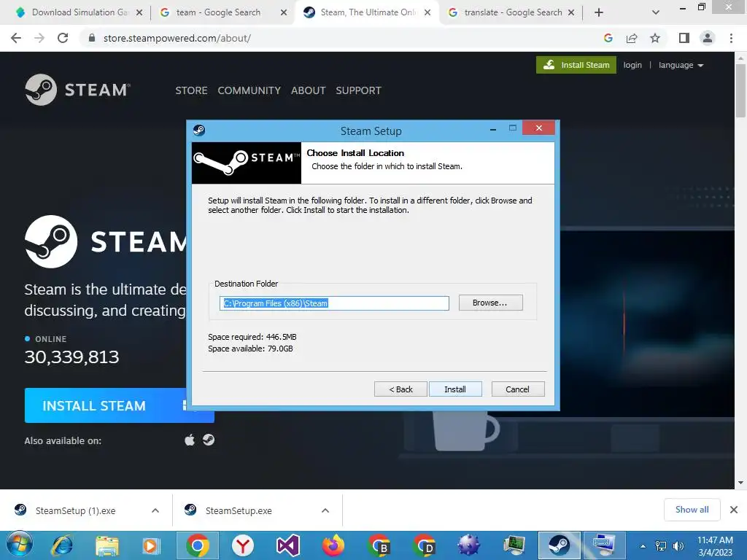Bookmark this page with the star
Screen dimensions: 747x560
(655, 38)
